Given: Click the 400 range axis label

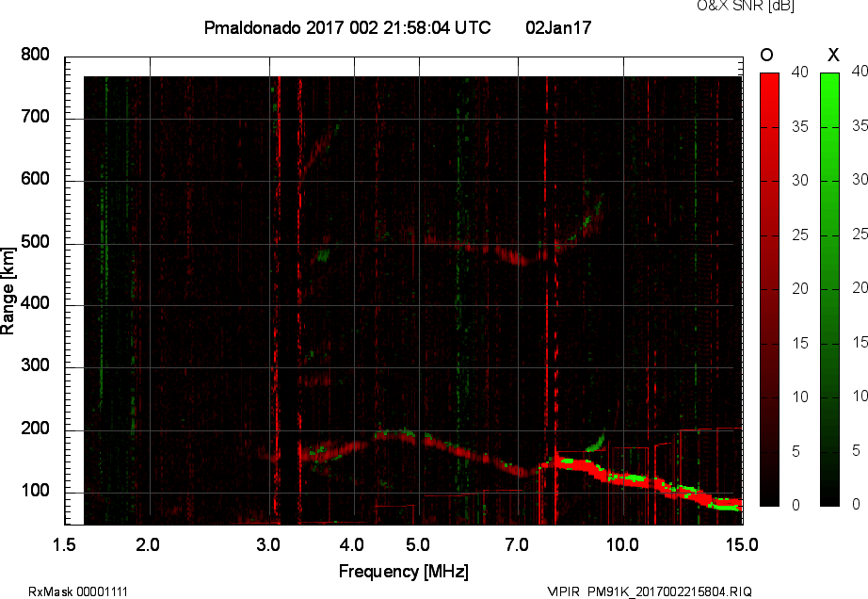Looking at the screenshot, I should [35, 303].
